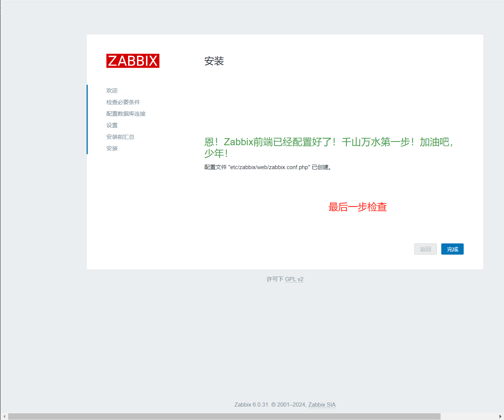Select the 检查必要条件 step
504x420 pixels.
(x=123, y=102)
